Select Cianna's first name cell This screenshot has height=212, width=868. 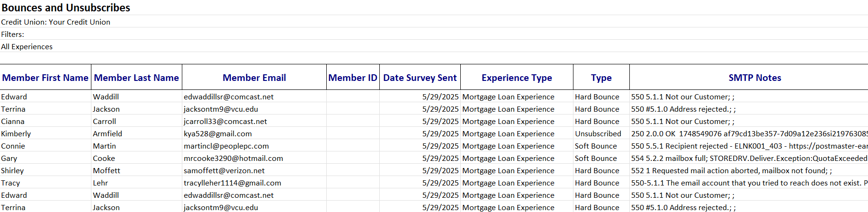(x=13, y=121)
